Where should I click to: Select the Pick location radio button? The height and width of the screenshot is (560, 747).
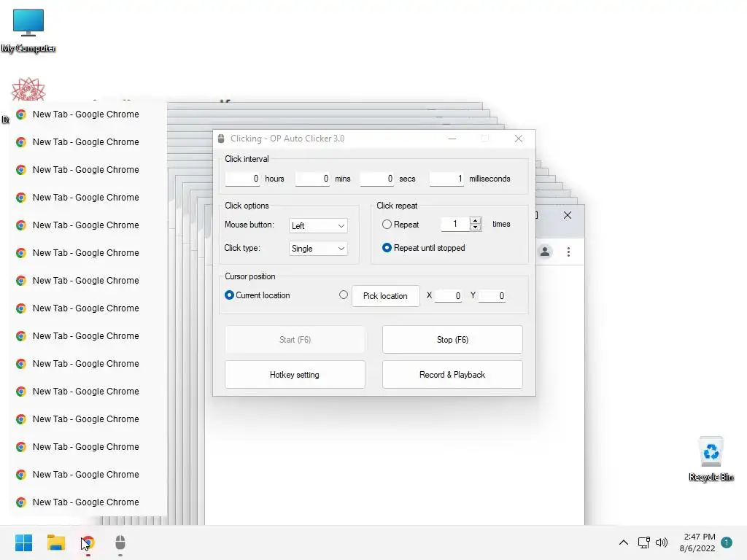pos(344,295)
